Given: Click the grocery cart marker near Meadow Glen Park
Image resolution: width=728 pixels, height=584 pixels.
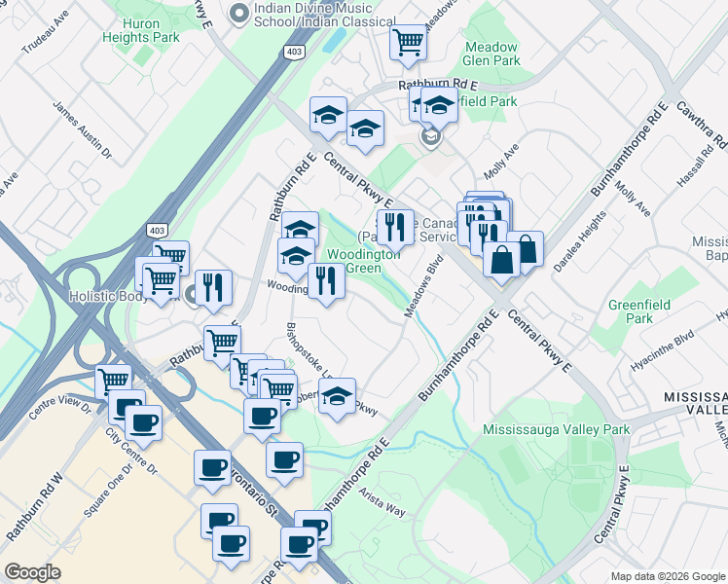Looking at the screenshot, I should [408, 43].
